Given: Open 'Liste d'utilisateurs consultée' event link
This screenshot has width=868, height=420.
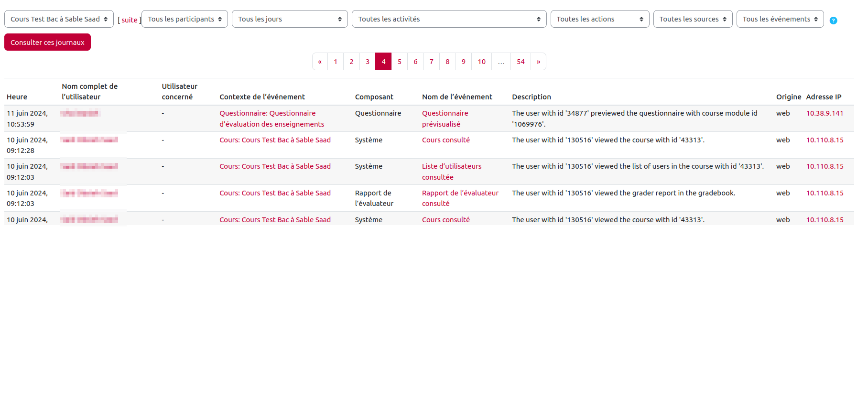Looking at the screenshot, I should point(451,172).
